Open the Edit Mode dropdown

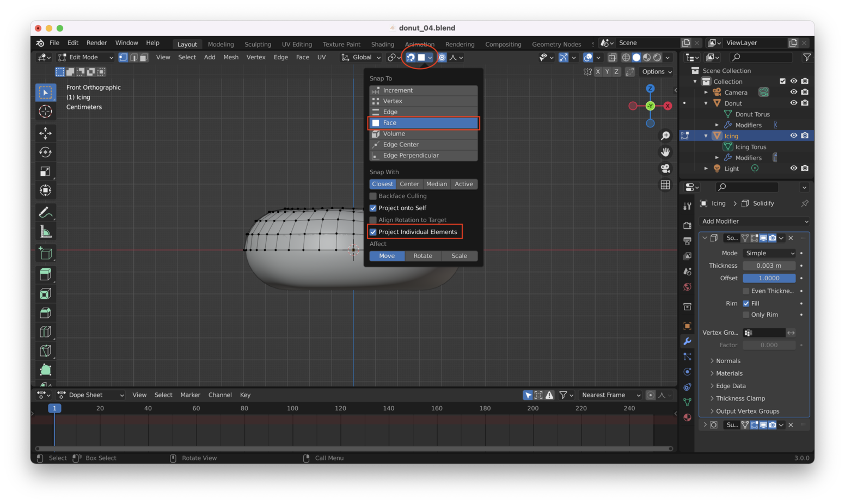pyautogui.click(x=85, y=57)
